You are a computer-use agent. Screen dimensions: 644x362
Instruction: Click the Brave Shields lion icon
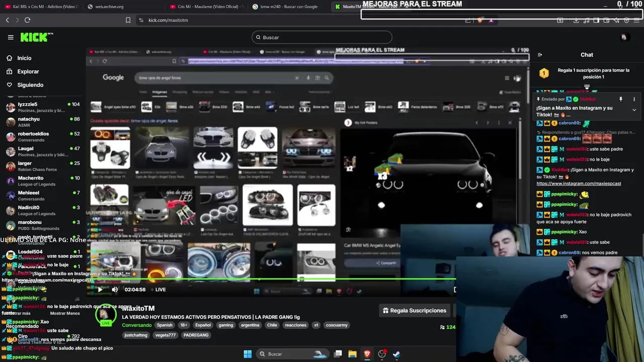coord(480,20)
